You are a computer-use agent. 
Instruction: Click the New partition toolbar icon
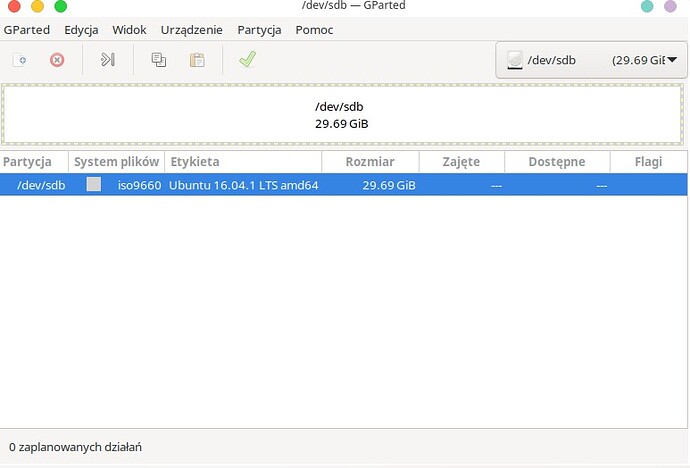click(20, 60)
